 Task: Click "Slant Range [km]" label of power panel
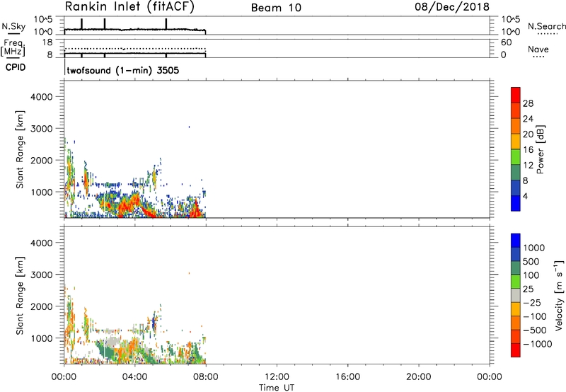[20, 149]
